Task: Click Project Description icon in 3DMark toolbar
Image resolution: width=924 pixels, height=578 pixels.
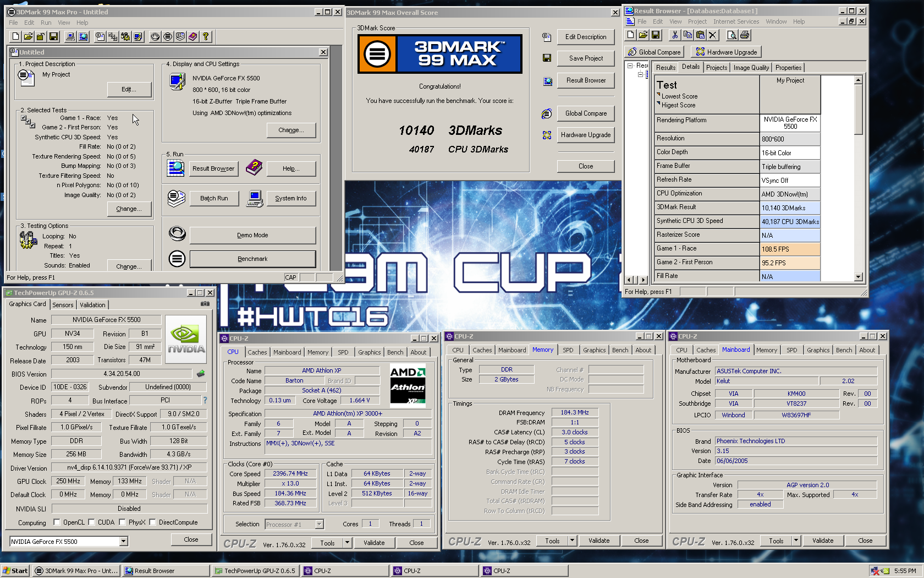Action: (x=100, y=36)
